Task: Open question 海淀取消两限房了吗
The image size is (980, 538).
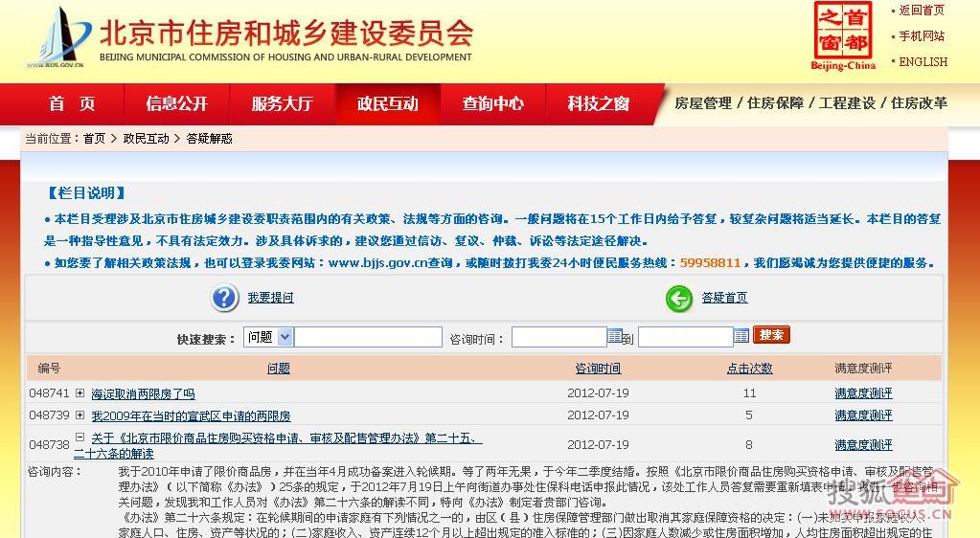Action: pos(143,393)
